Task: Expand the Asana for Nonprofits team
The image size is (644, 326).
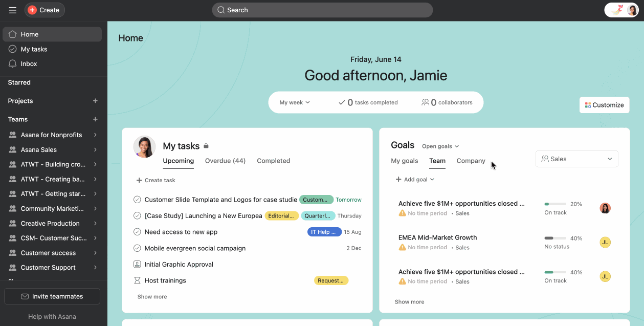Action: point(95,135)
